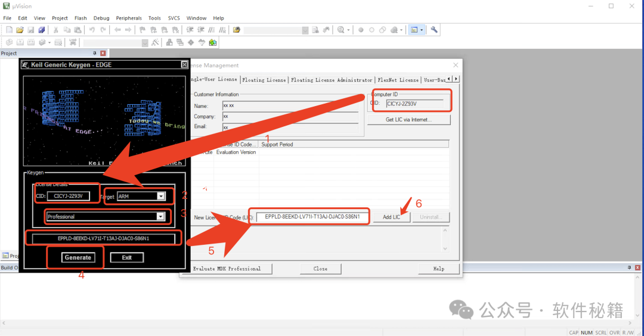644x336 pixels.
Task: Open the Project menu
Action: pos(60,18)
